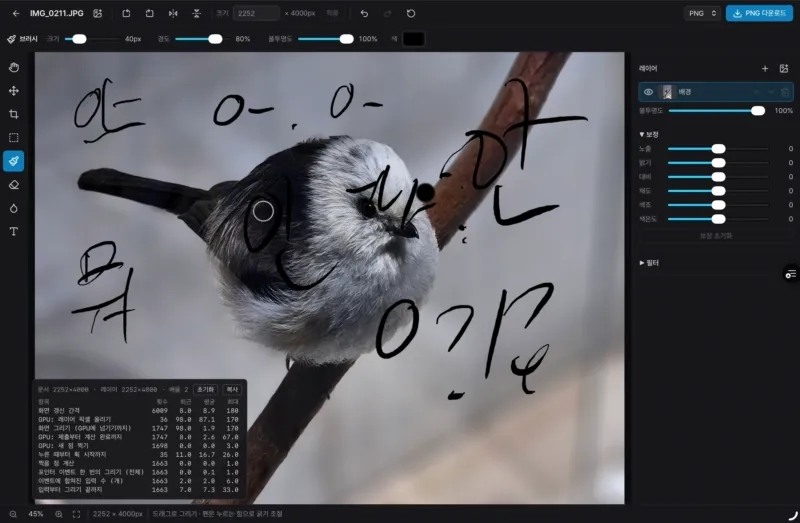Click the 레이어 panel heading
800x523 pixels.
point(648,68)
